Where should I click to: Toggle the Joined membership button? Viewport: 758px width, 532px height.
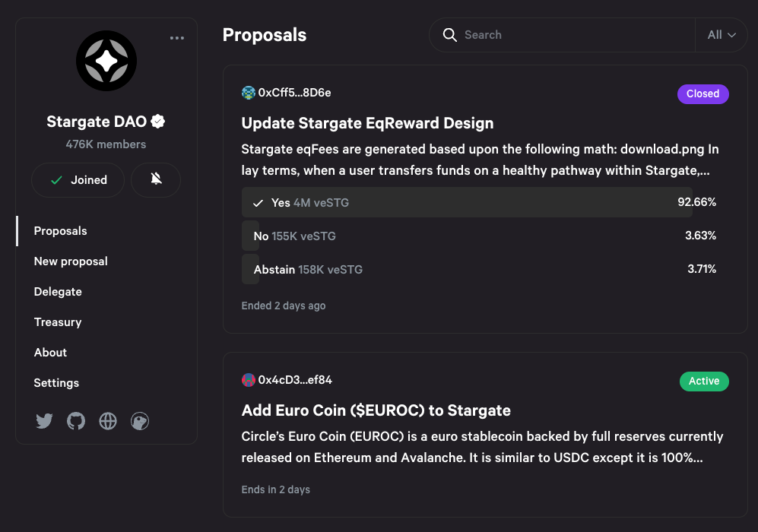point(78,180)
